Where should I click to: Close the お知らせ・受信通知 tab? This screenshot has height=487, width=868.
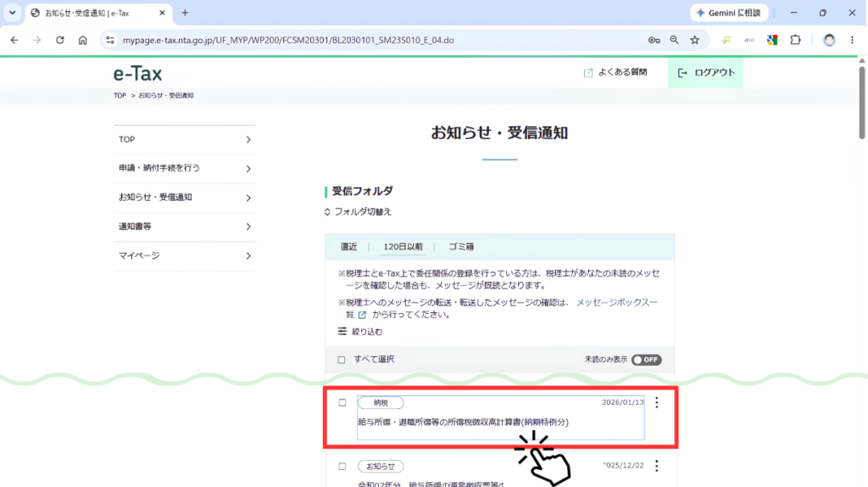162,13
